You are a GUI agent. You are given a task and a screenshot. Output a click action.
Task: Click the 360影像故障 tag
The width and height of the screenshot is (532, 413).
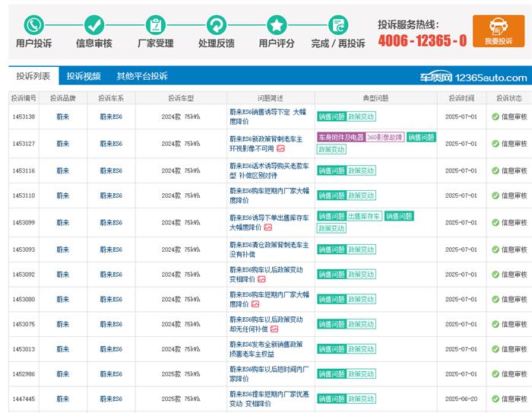(x=385, y=137)
